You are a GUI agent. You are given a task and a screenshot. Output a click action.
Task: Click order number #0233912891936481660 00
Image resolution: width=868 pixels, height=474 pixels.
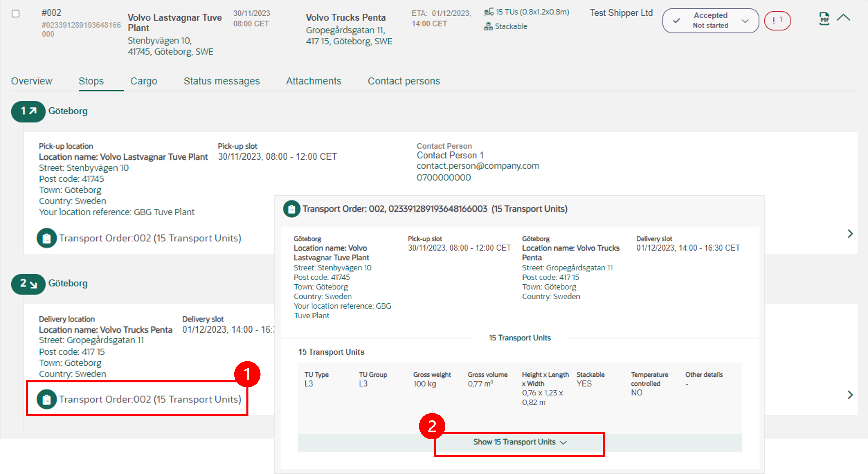pyautogui.click(x=81, y=29)
